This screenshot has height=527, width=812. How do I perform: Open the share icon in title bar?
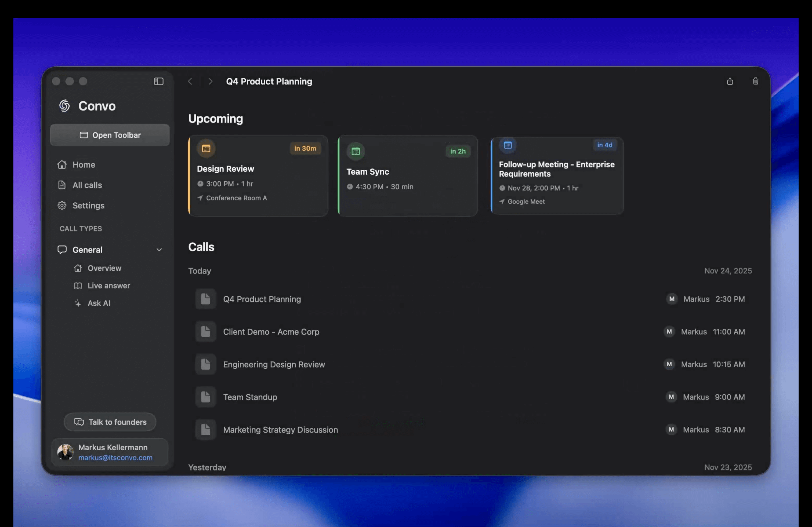(730, 81)
